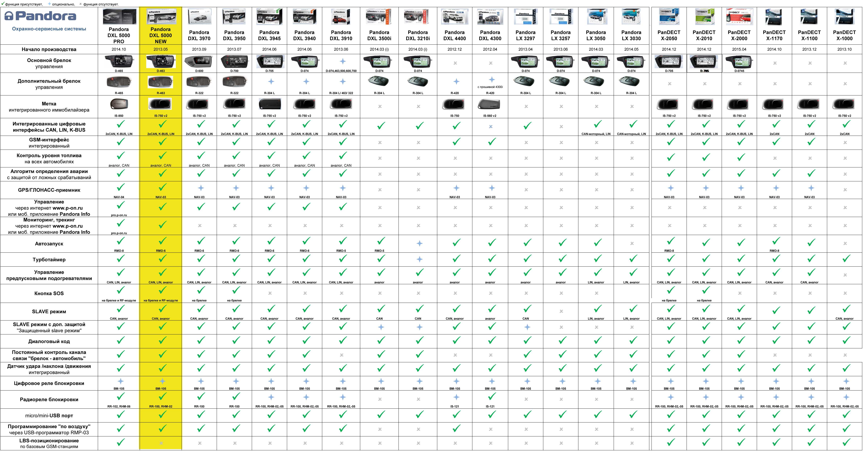
Task: Select the Pandora DXL 3970 box image
Action: click(200, 17)
